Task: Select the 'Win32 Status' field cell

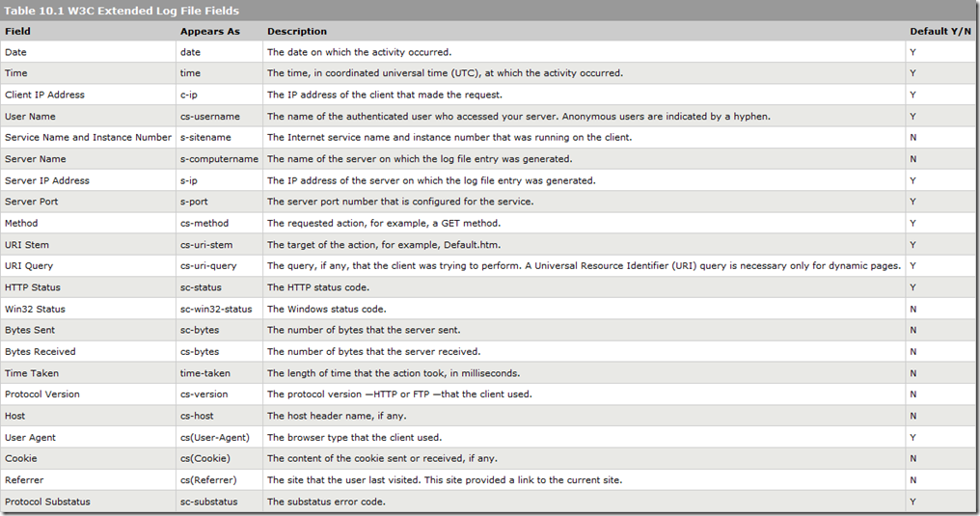Action: [88, 310]
